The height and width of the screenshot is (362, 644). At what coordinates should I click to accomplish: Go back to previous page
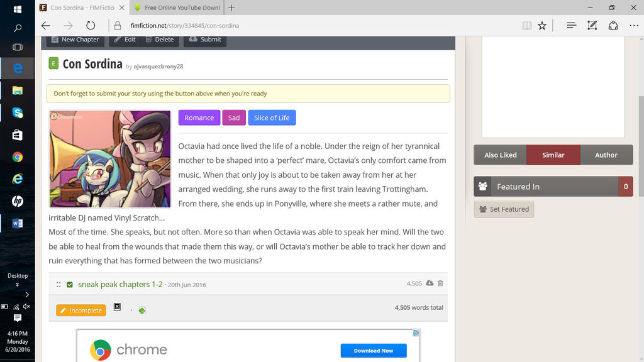[45, 25]
